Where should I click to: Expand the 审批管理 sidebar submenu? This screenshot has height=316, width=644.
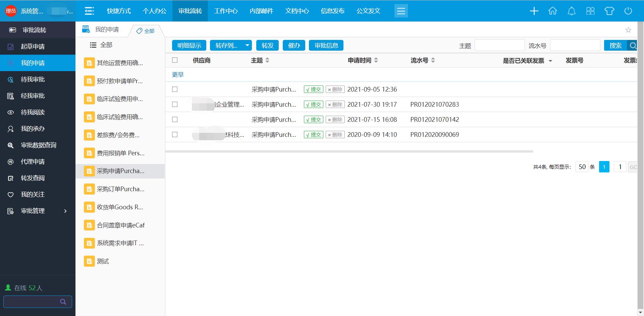pyautogui.click(x=65, y=211)
